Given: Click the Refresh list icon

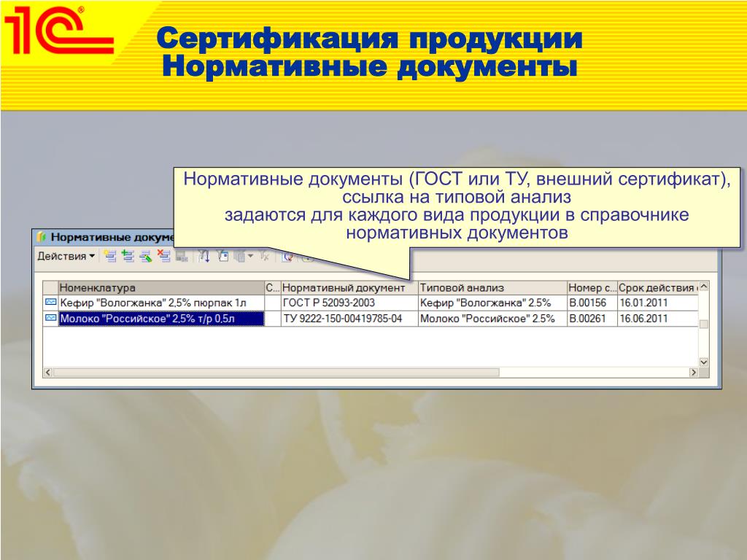Looking at the screenshot, I should [287, 257].
